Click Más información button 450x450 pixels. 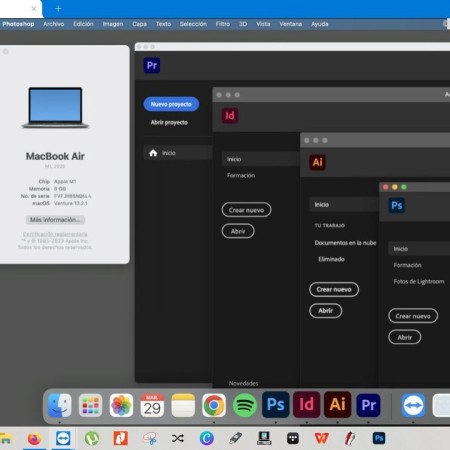(x=55, y=220)
